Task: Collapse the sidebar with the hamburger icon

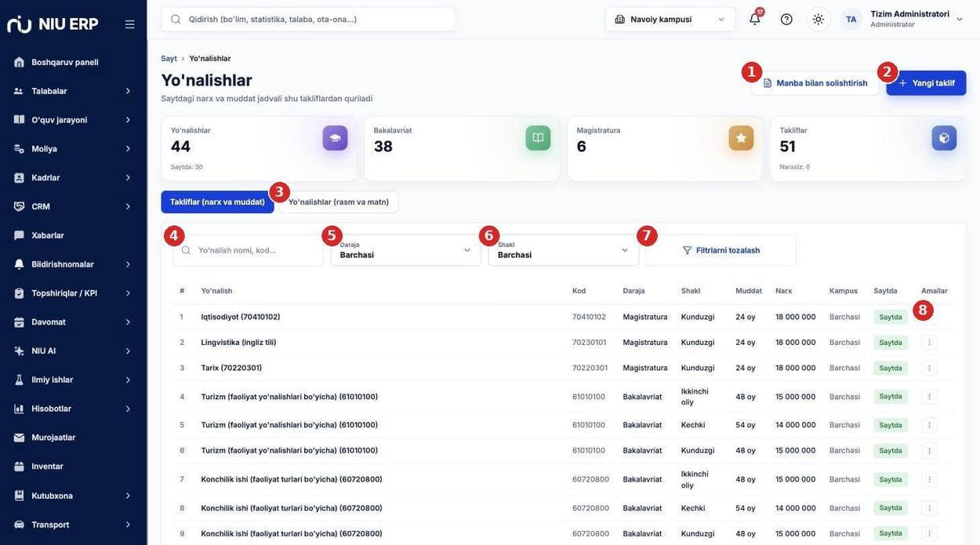Action: [130, 24]
